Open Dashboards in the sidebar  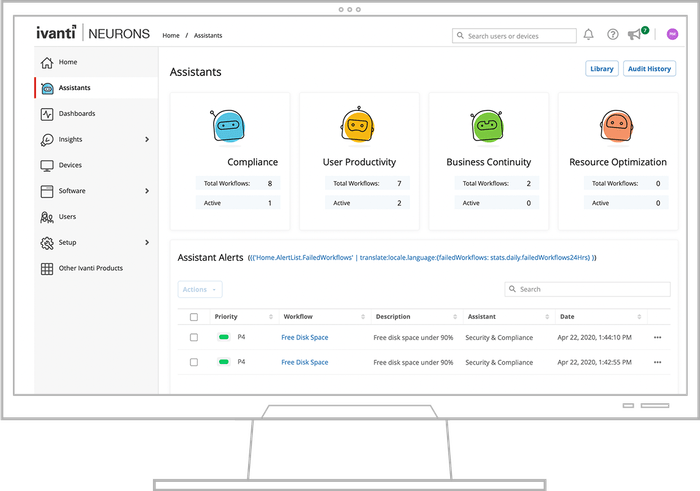[x=77, y=113]
